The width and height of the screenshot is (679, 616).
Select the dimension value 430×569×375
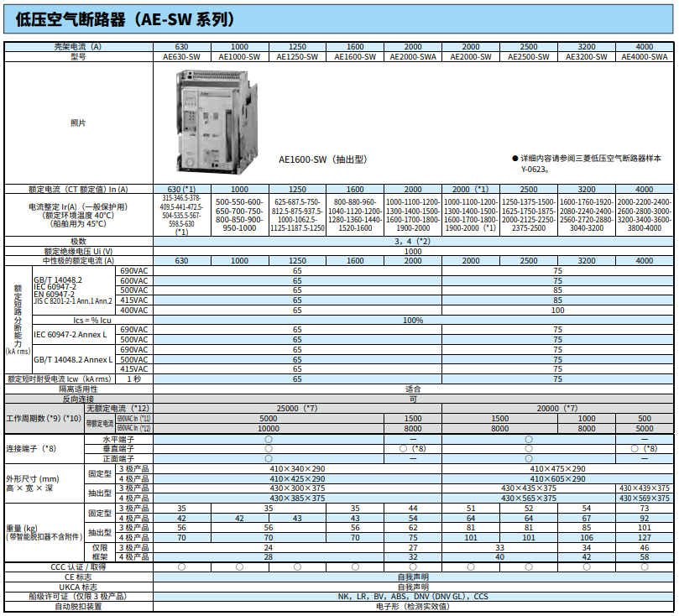tap(645, 499)
